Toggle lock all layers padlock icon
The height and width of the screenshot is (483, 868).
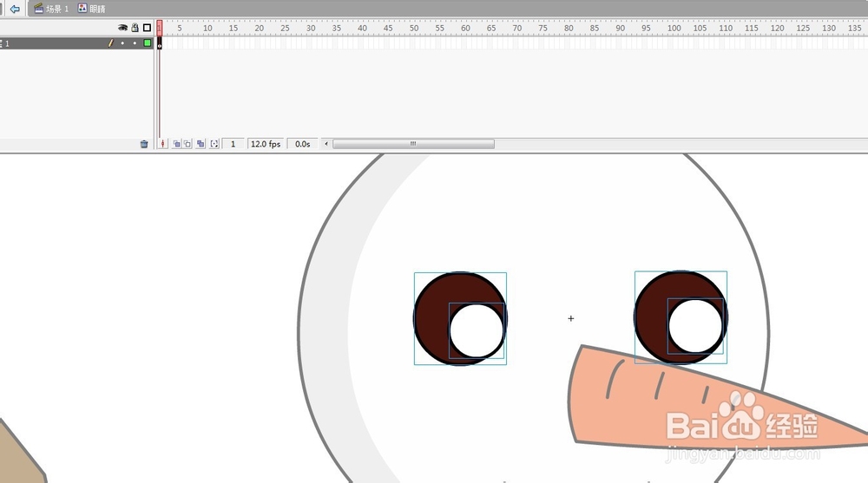click(135, 28)
